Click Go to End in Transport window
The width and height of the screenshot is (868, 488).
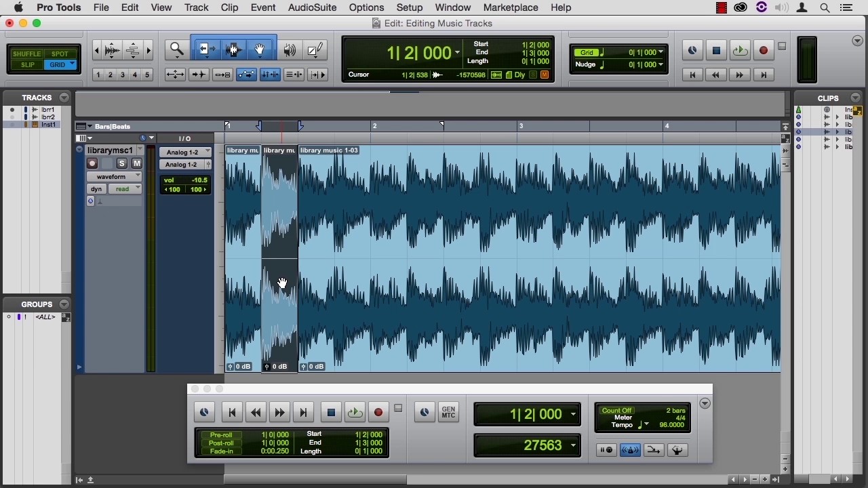[x=303, y=412]
